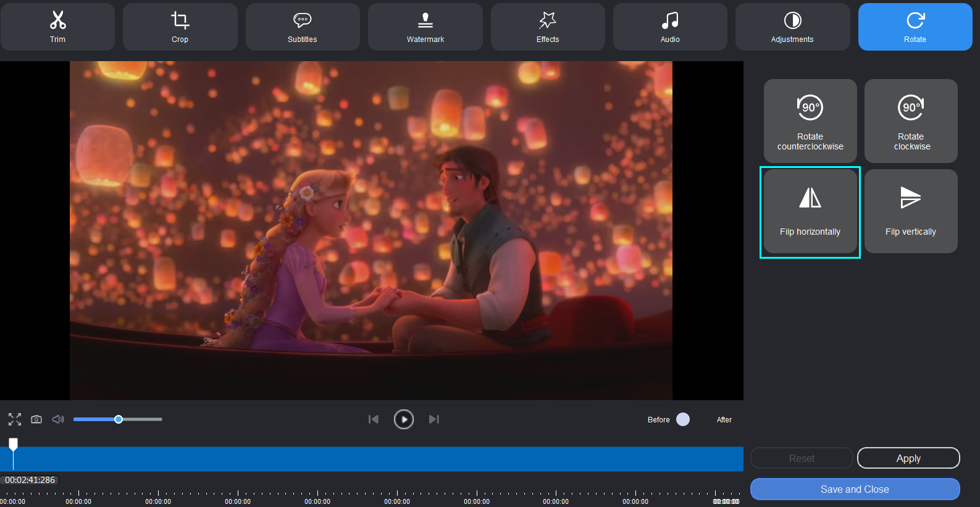Screen dimensions: 980x507
Task: Open the Audio tab
Action: [670, 27]
